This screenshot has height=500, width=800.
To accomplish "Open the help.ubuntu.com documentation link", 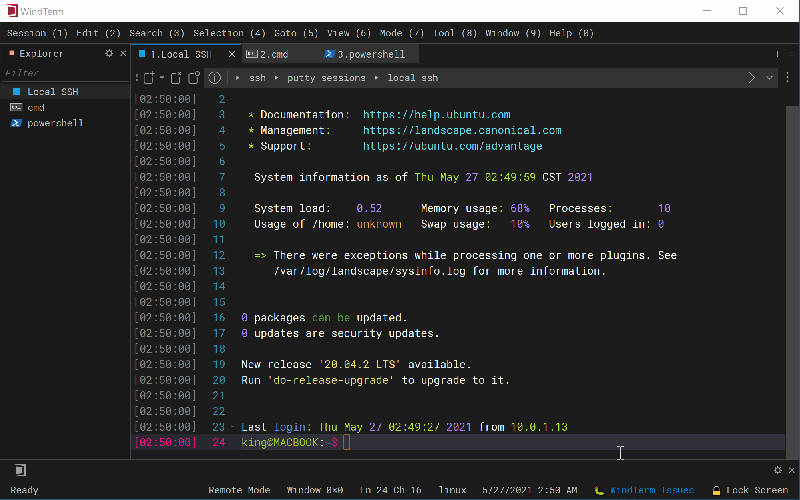I will click(x=437, y=115).
